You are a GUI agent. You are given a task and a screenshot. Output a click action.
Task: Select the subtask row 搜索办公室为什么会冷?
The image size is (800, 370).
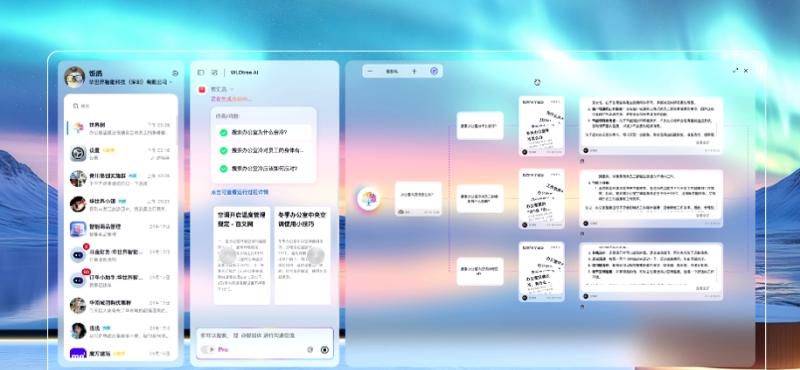point(263,132)
